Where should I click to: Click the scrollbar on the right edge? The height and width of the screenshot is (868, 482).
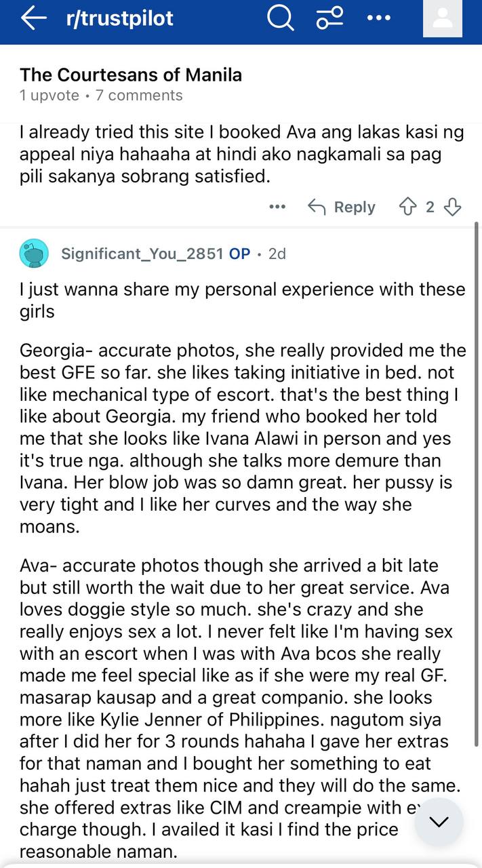[477, 407]
